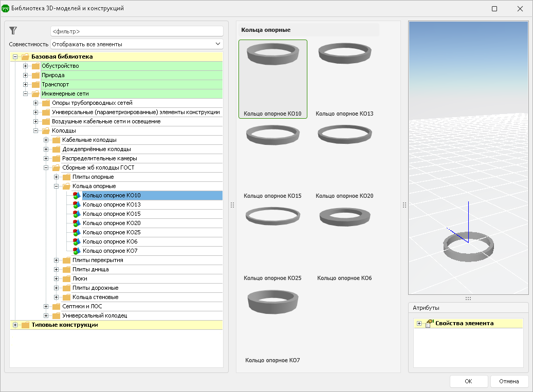Viewport: 533px width, 392px height.
Task: Click the Люки folder icon
Action: [x=66, y=278]
